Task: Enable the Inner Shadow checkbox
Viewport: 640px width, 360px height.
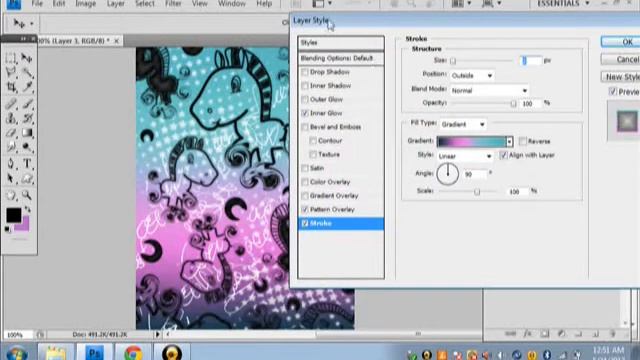Action: pyautogui.click(x=305, y=86)
